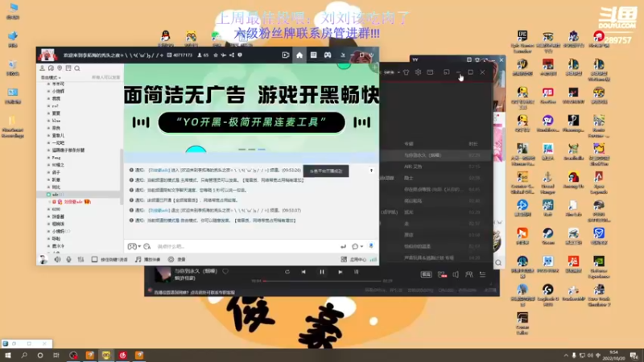The image size is (644, 362).
Task: Click the red user name under adc channel
Action: (x=74, y=202)
